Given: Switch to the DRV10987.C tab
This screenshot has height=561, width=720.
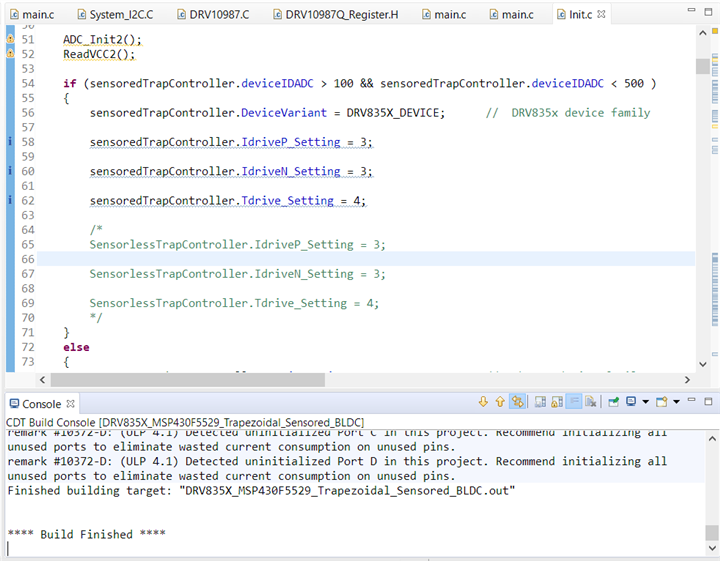Looking at the screenshot, I should [x=214, y=15].
